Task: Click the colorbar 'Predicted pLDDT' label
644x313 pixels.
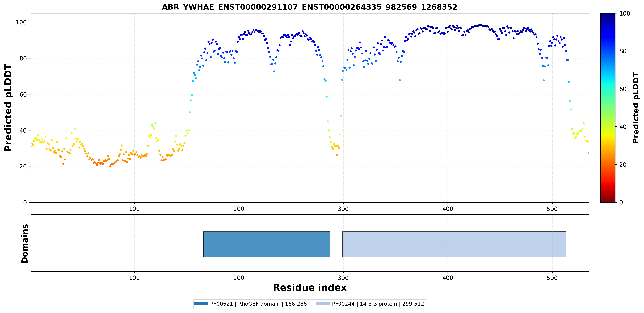Action: 635,108
